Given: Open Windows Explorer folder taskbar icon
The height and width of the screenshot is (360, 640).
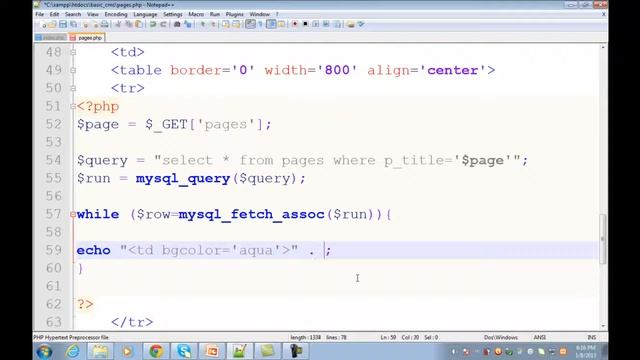Looking at the screenshot, I should click(x=100, y=351).
